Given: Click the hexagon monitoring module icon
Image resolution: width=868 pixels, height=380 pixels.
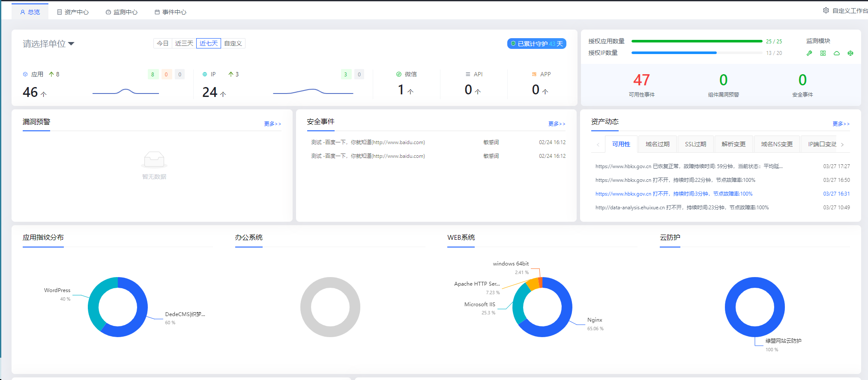Looking at the screenshot, I should 850,53.
